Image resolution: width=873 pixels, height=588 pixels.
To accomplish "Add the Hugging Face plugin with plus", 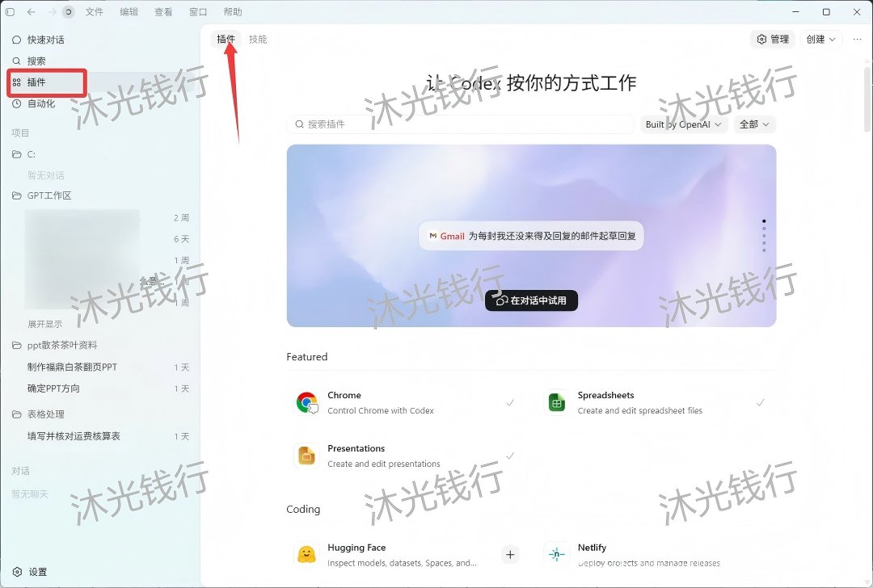I will [x=510, y=555].
